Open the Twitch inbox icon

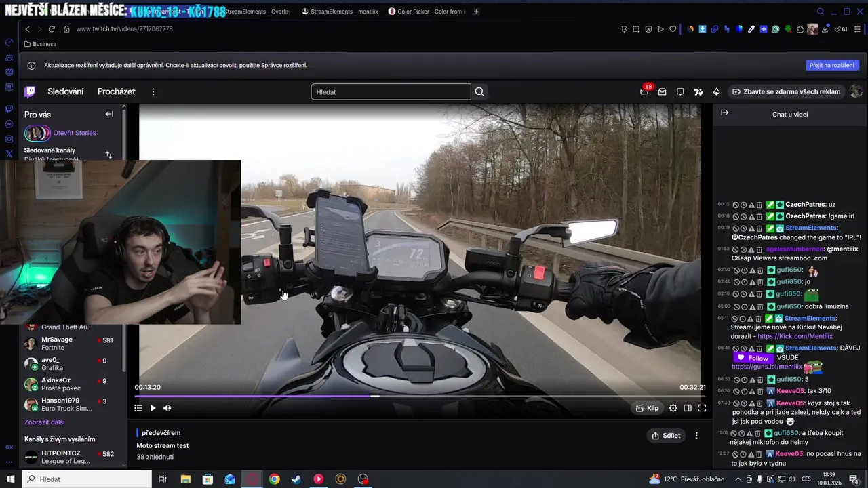click(x=663, y=91)
